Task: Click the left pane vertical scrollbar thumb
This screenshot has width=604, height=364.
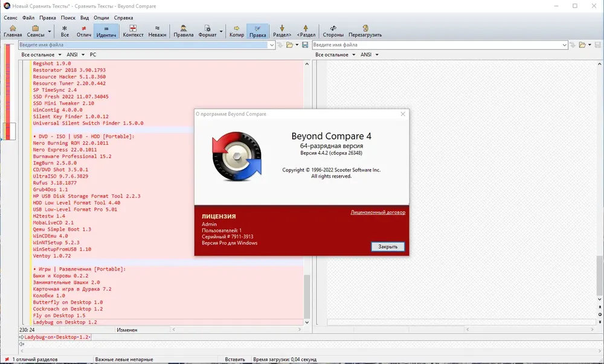Action: (307, 296)
